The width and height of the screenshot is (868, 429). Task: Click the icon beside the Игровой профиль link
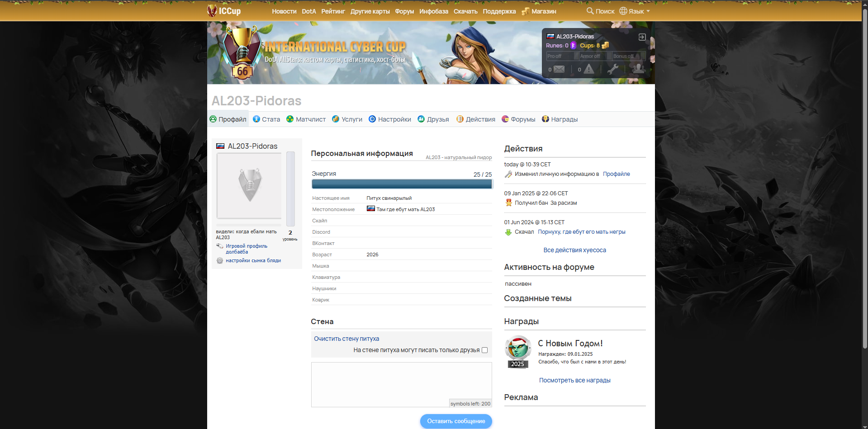coord(220,246)
